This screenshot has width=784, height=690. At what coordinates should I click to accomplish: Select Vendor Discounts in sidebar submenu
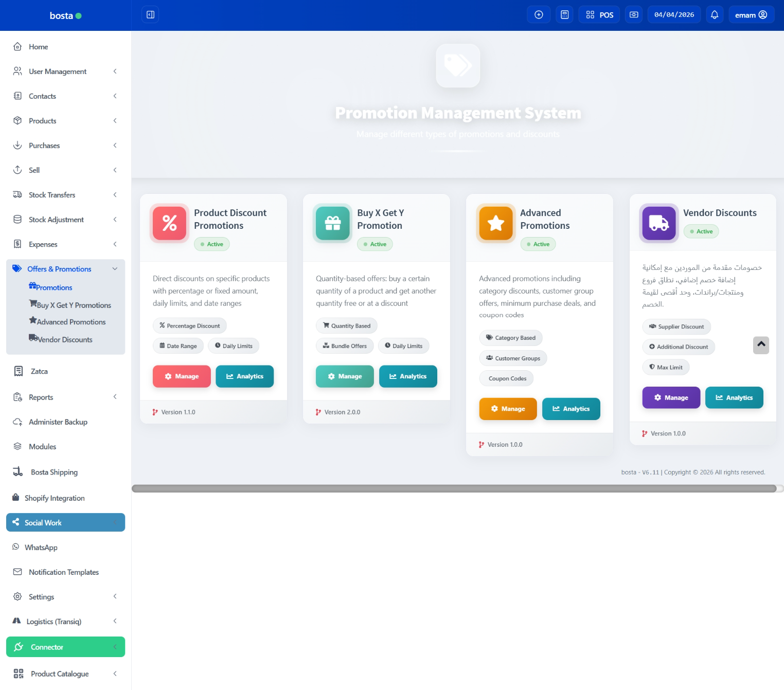65,340
